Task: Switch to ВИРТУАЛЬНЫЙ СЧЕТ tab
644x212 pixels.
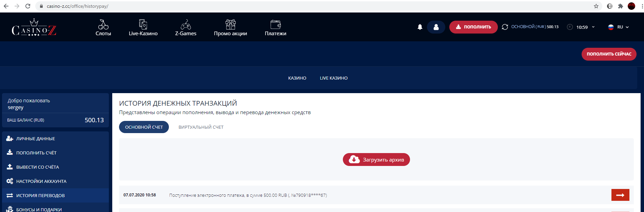Action: 201,127
